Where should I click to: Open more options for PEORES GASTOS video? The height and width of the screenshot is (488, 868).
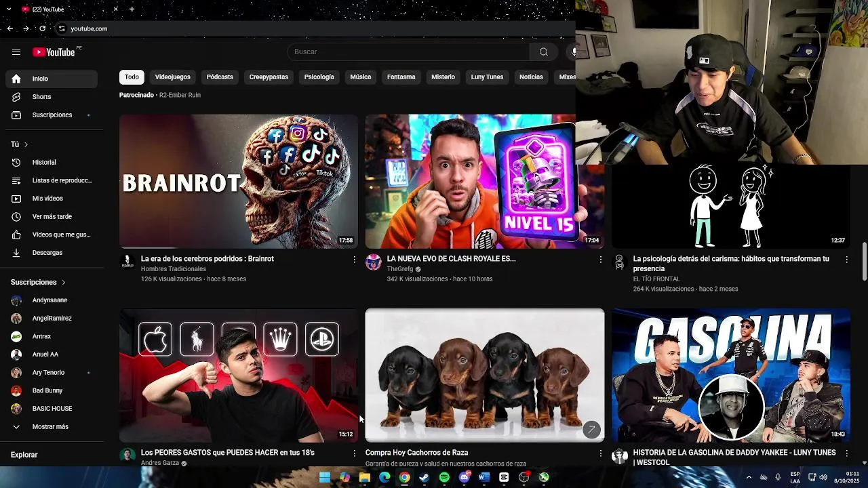[x=354, y=453]
